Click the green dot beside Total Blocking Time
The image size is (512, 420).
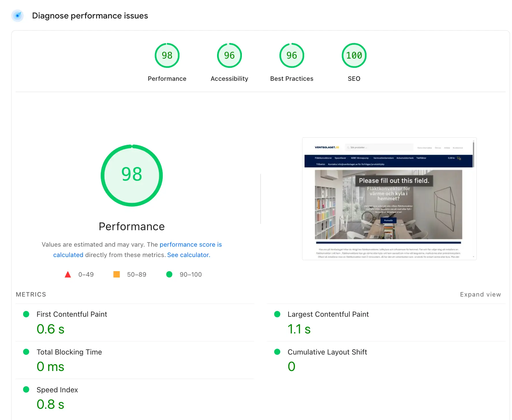click(26, 352)
